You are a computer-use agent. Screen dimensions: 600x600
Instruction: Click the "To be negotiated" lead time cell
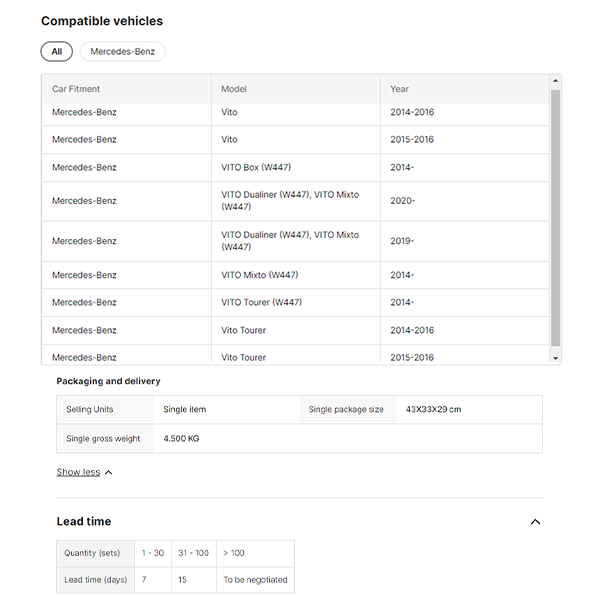coord(255,580)
